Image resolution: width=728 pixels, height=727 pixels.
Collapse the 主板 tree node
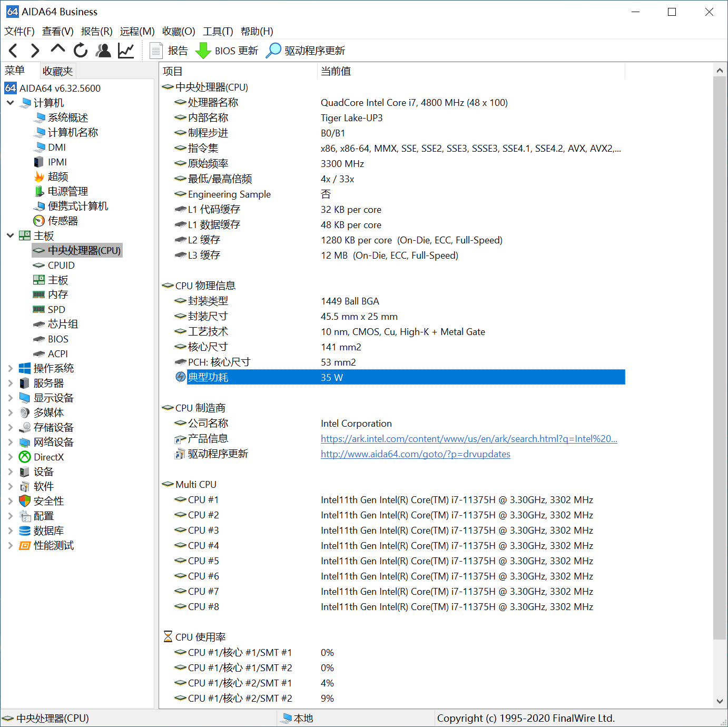coord(10,235)
